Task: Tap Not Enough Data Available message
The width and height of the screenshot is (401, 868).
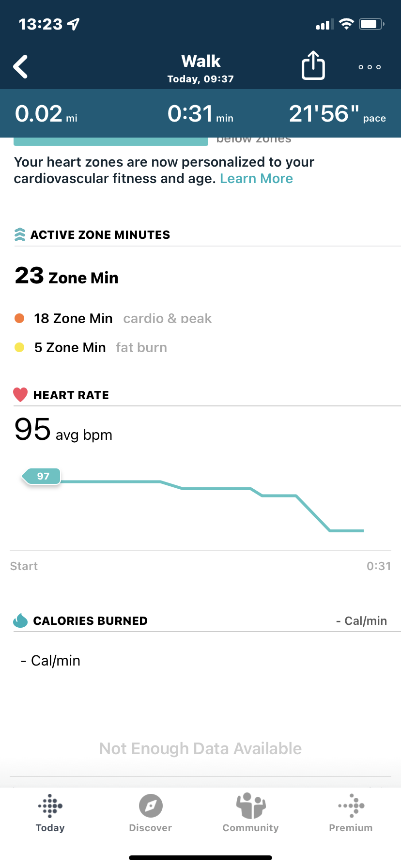Action: (200, 748)
